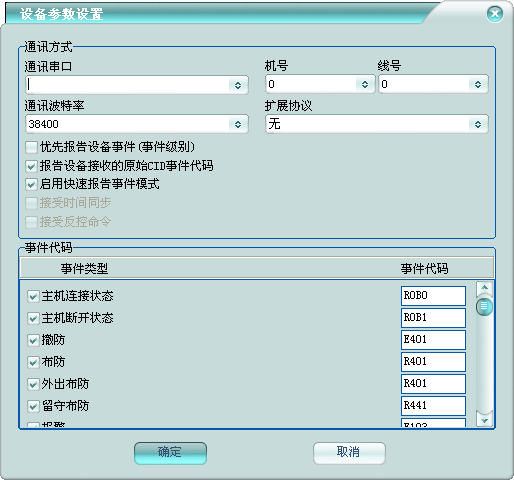Click the 线号 spinner arrows

(478, 84)
